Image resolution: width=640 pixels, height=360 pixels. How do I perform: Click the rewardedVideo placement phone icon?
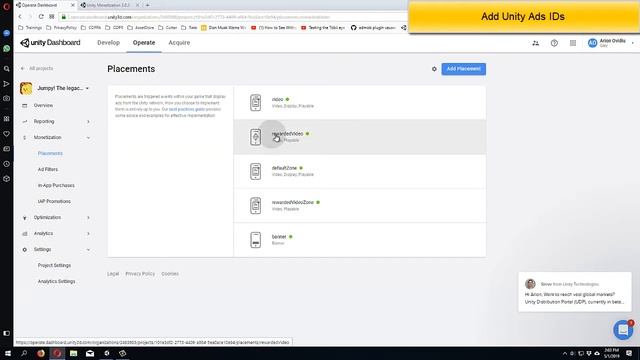click(256, 137)
